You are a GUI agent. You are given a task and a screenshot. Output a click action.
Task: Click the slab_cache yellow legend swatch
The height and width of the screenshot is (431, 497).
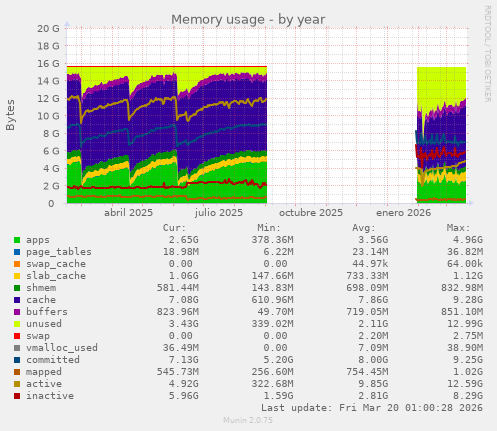pos(17,276)
